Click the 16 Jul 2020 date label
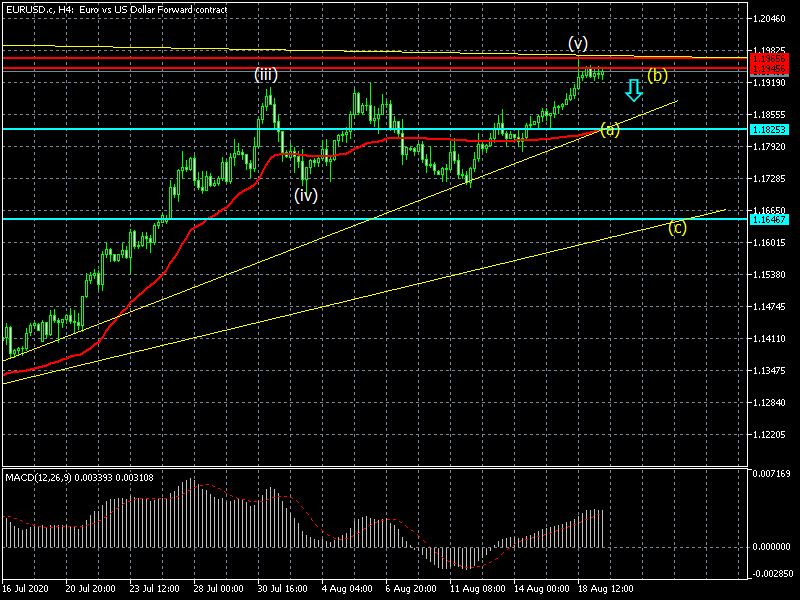This screenshot has height=600, width=800. [27, 589]
